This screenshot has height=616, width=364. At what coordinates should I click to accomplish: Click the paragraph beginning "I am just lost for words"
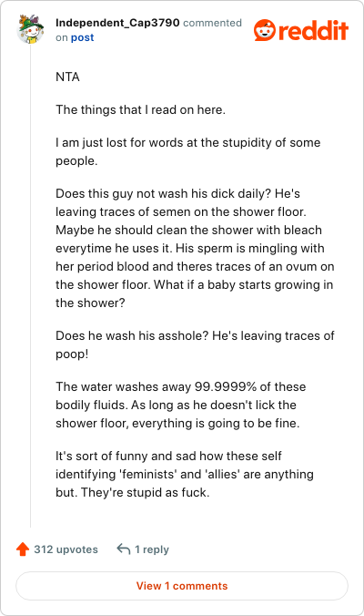(187, 151)
